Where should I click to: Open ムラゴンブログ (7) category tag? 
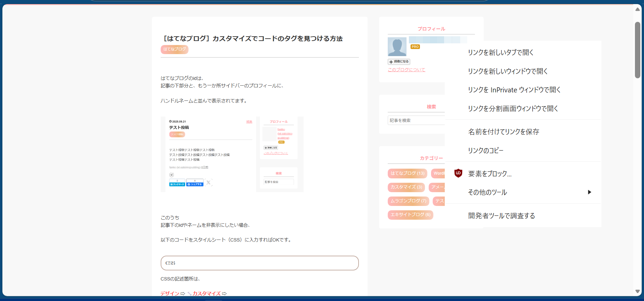pos(409,201)
